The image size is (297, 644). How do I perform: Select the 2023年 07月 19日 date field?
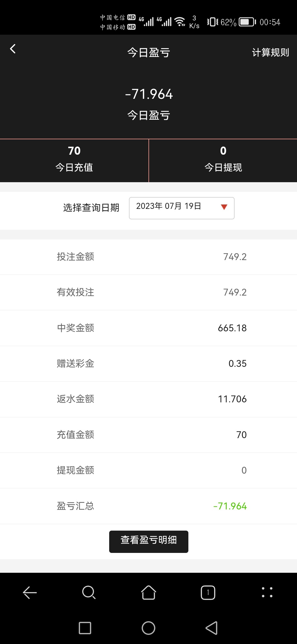coord(169,206)
